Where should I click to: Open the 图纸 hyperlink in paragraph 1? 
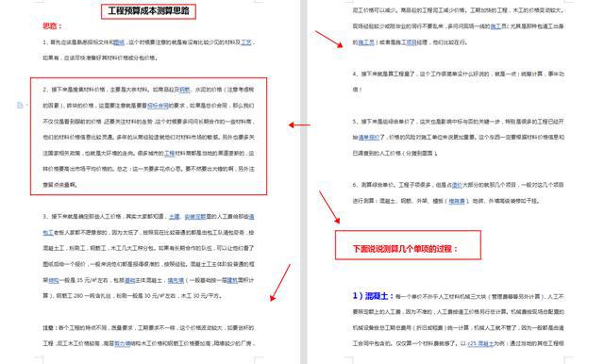tap(119, 42)
